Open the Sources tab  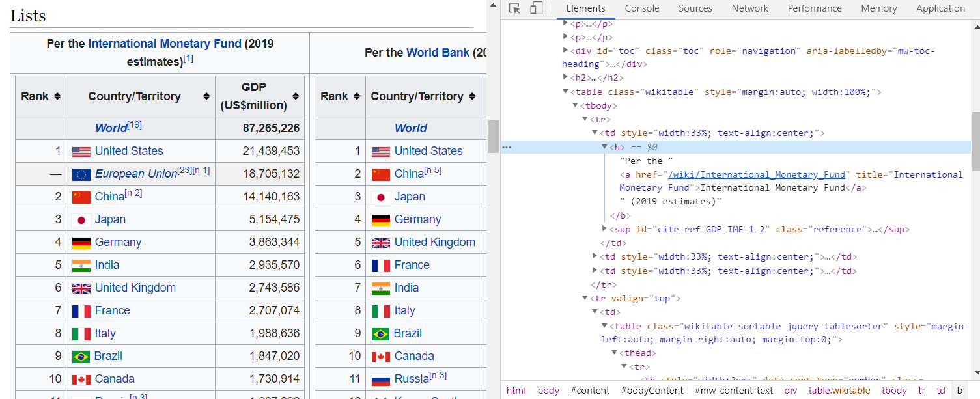click(695, 8)
